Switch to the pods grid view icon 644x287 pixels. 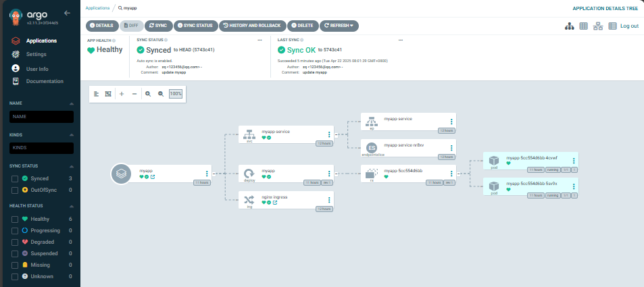pyautogui.click(x=583, y=26)
